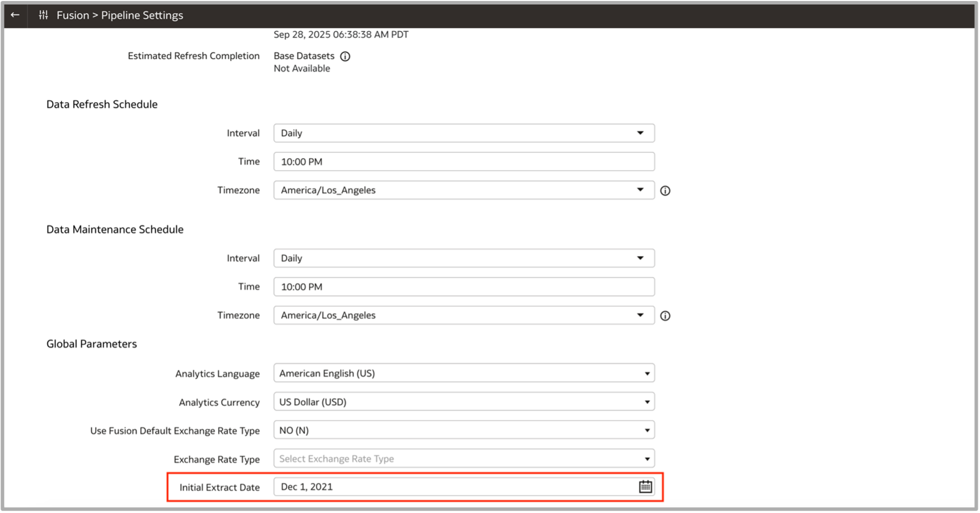
Task: Click the Global Parameters section heading
Action: coord(92,344)
